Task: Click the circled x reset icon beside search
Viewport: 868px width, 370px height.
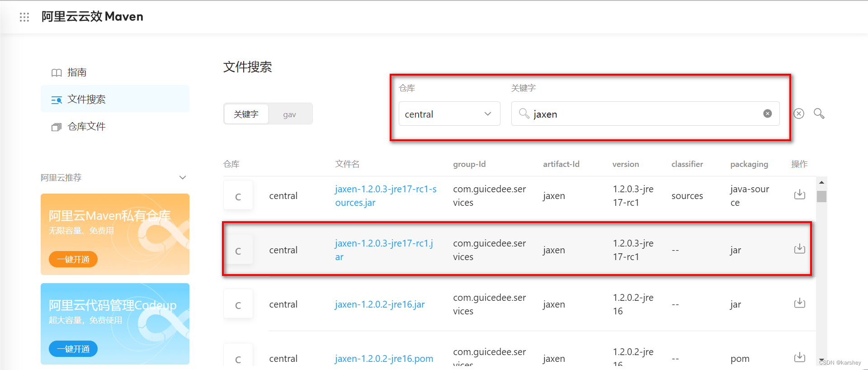Action: (x=799, y=114)
